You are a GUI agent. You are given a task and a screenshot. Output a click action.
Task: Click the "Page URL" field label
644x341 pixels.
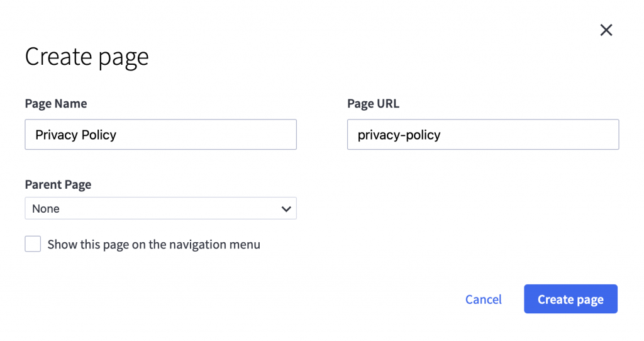click(373, 104)
